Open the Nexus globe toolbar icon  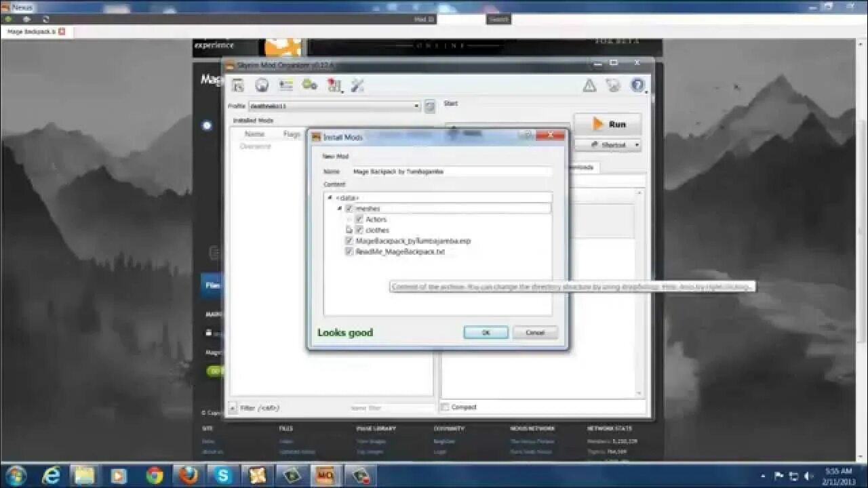click(262, 85)
